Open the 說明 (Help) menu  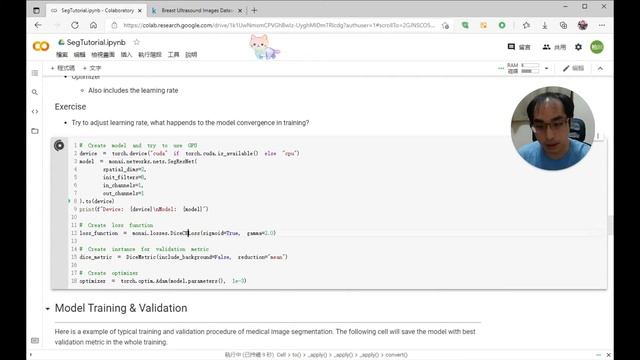[191, 55]
